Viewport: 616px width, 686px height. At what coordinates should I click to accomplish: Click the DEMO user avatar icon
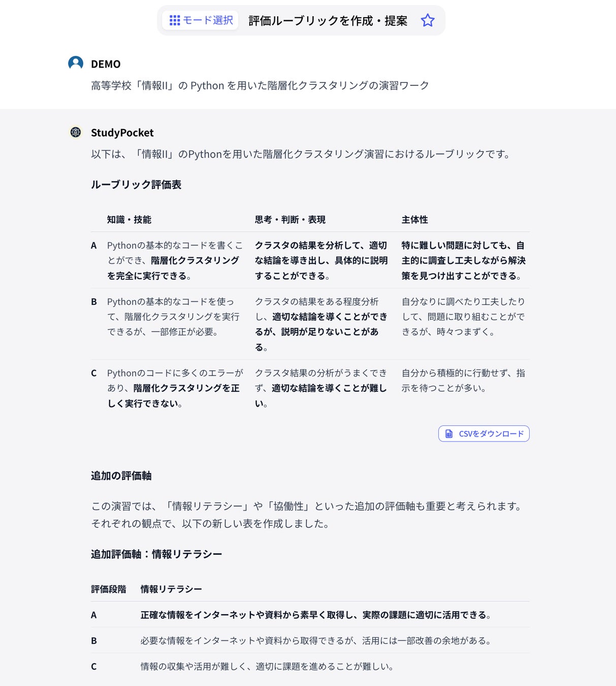(76, 63)
